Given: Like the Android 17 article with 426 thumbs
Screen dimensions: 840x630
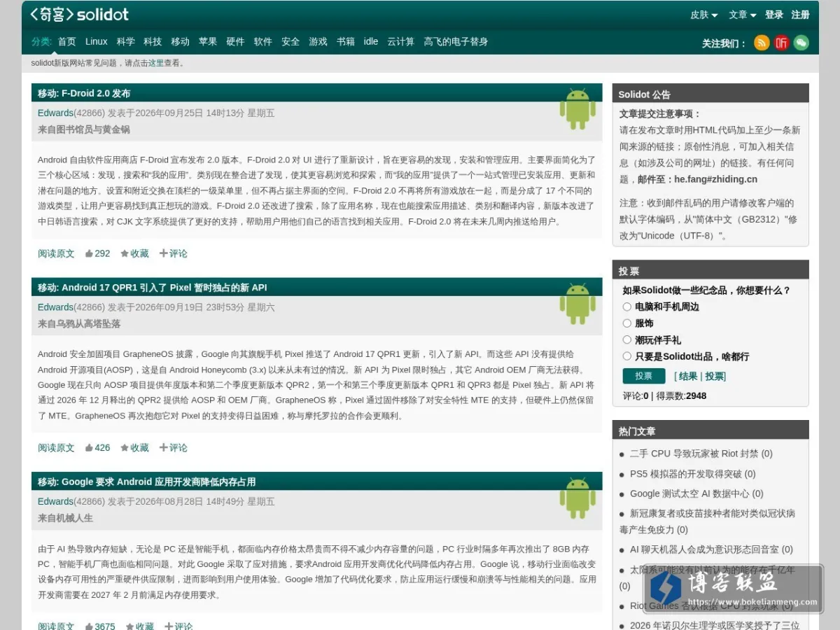Looking at the screenshot, I should coord(97,448).
